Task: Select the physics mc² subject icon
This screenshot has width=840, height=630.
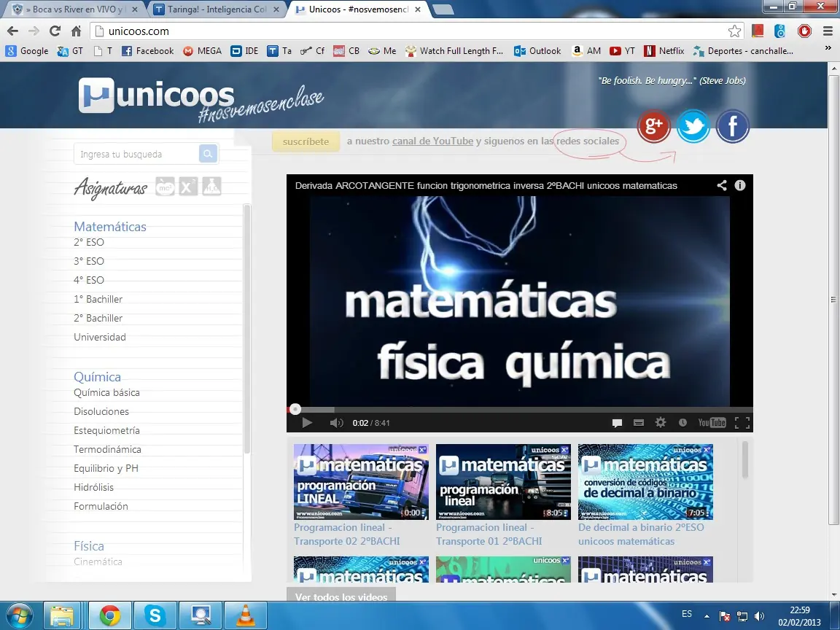Action: (x=165, y=187)
